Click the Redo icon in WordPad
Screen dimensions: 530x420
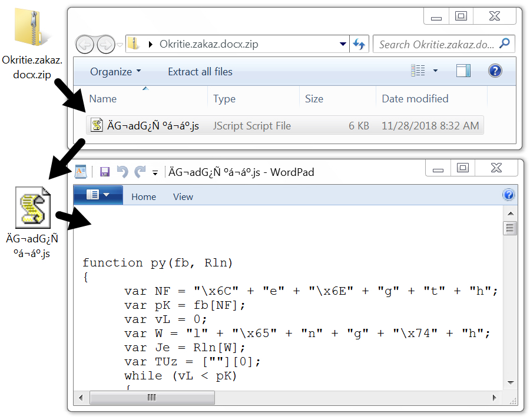click(140, 172)
